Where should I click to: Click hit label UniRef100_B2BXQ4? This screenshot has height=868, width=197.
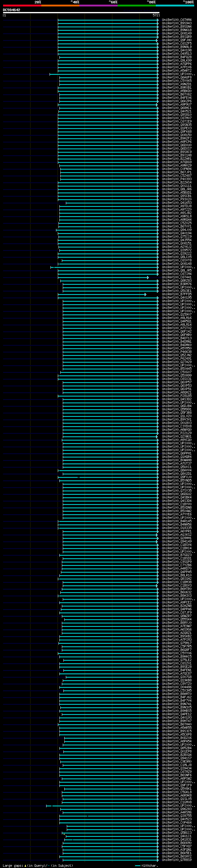(176, 755)
